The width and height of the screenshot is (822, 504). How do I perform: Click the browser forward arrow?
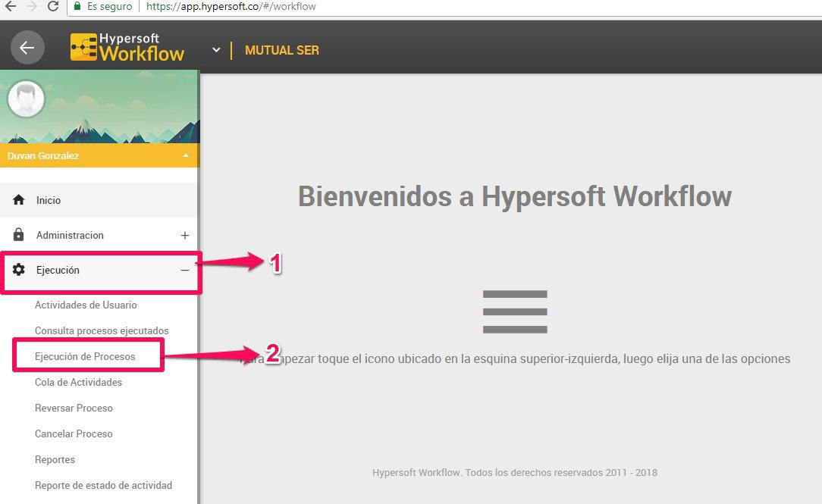coord(31,6)
